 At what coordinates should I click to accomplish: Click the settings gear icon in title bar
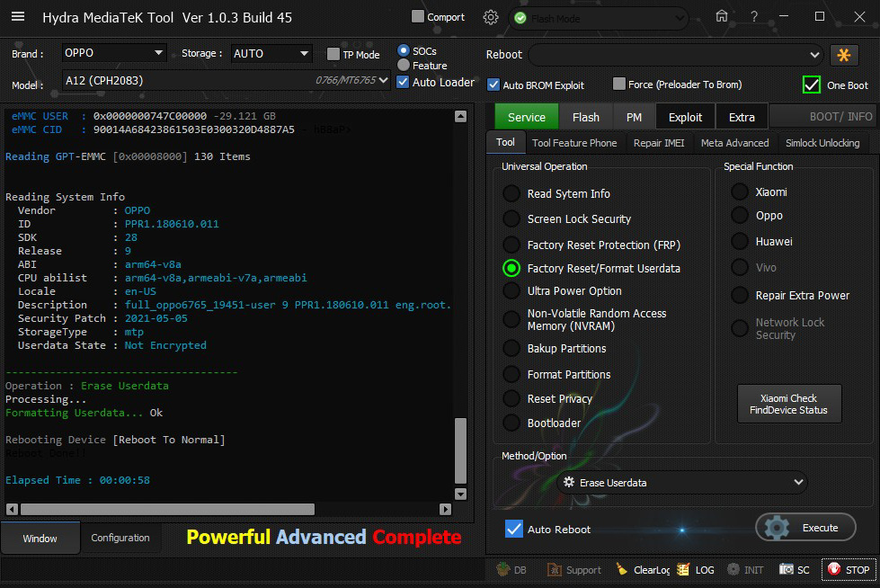[490, 17]
